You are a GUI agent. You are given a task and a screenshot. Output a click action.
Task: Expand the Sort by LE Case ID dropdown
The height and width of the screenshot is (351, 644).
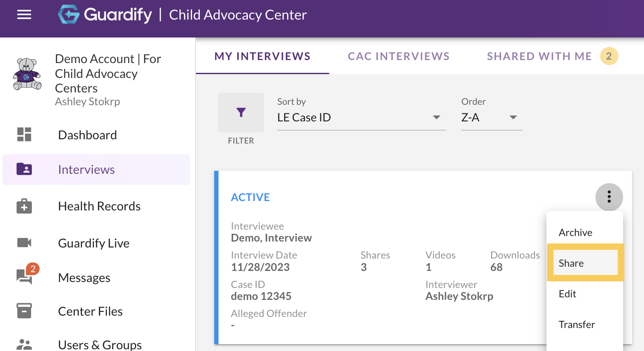tap(361, 118)
